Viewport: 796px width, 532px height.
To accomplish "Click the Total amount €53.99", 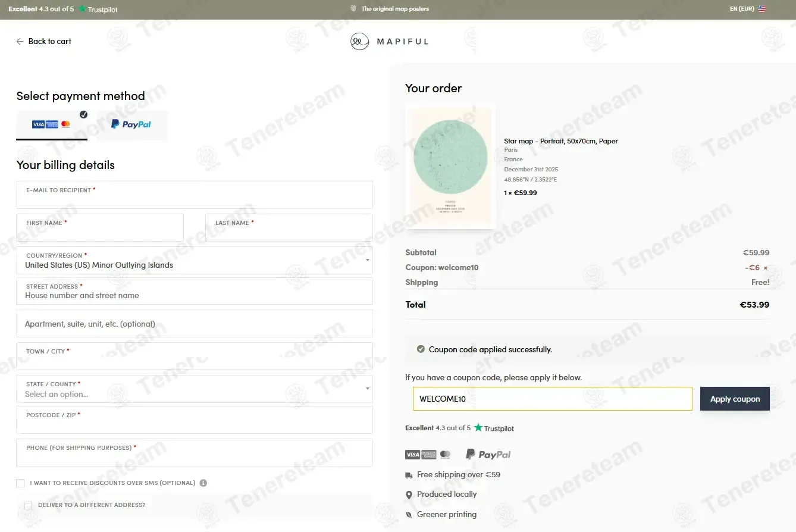I will pyautogui.click(x=754, y=305).
